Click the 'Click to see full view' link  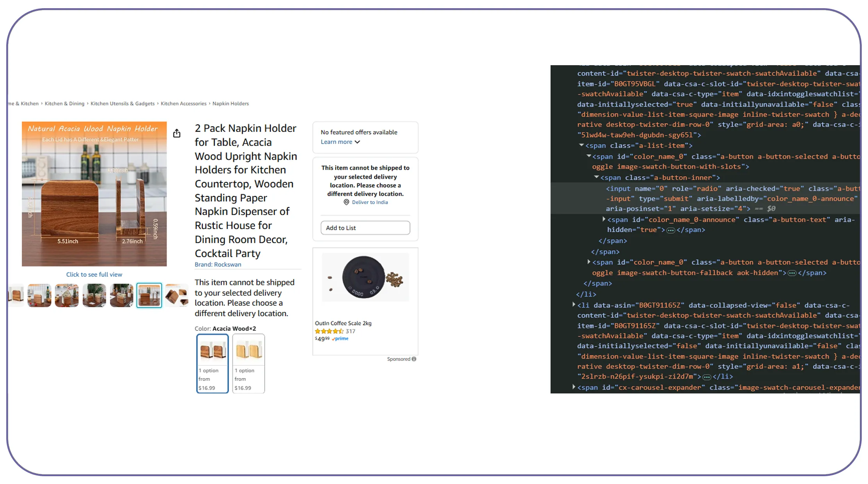(94, 275)
